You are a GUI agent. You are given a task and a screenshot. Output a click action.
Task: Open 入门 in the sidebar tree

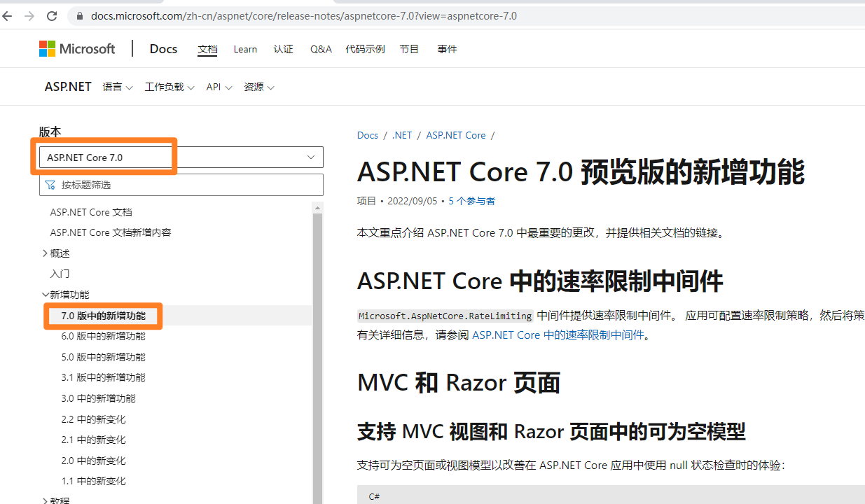60,274
